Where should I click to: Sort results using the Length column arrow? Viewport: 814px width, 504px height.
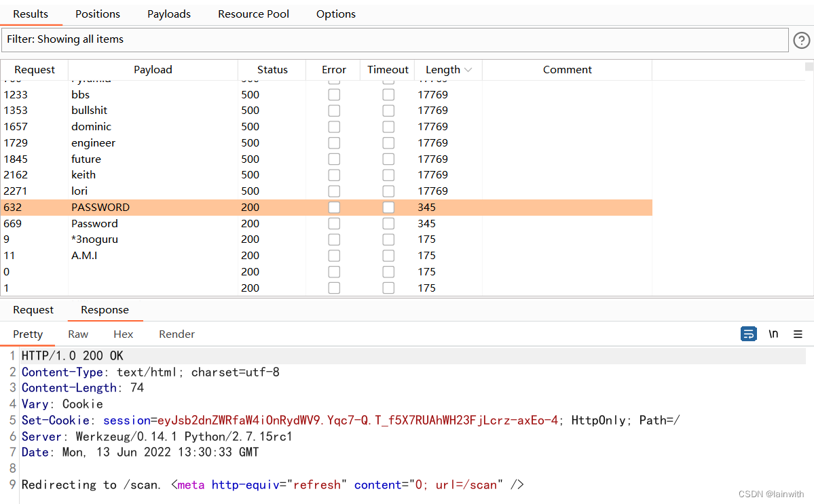point(468,70)
